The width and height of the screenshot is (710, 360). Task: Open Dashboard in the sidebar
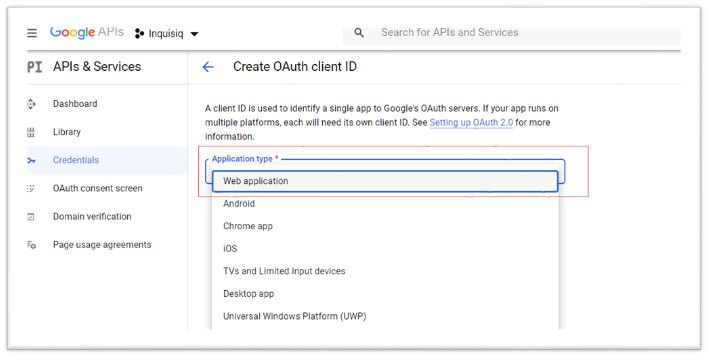click(75, 104)
